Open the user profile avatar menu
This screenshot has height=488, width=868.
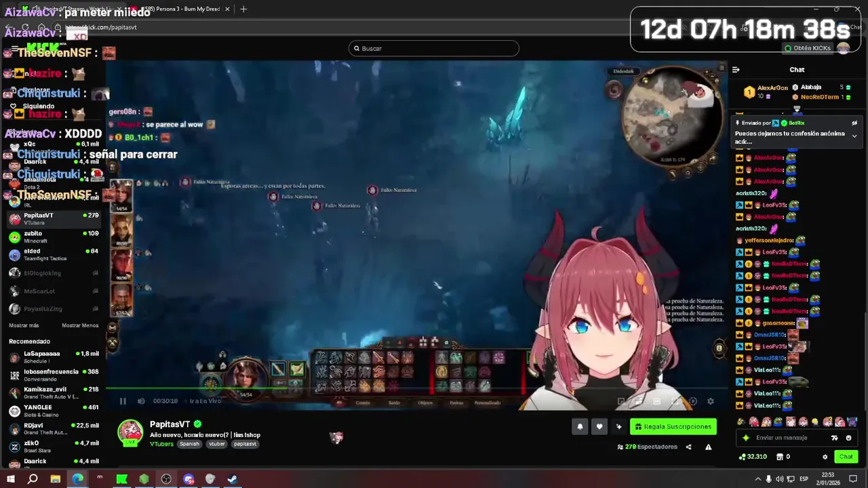(x=844, y=48)
